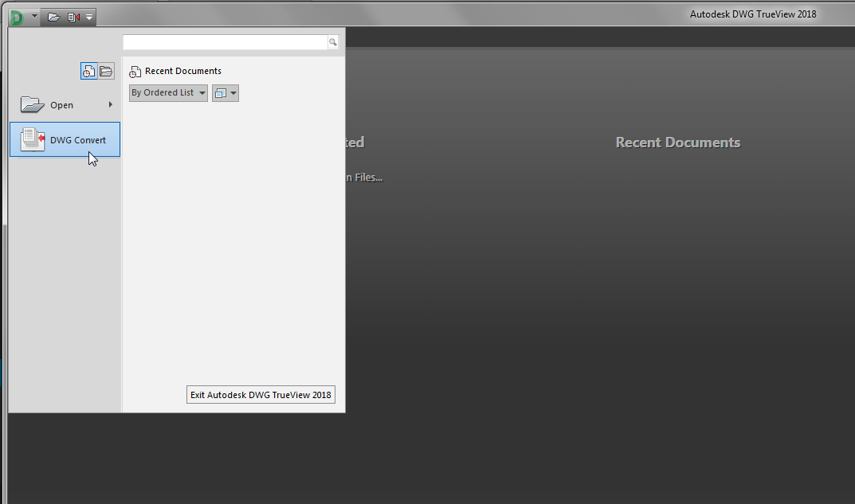Screen dimensions: 855x504
Task: Click Exit Autodesk DWG TrueView 2018 button
Action: 261,395
